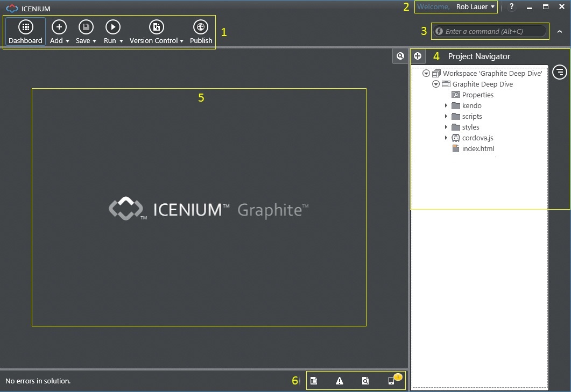Open the Version Control dropdown arrow
Screen dimensions: 571x392
click(181, 41)
